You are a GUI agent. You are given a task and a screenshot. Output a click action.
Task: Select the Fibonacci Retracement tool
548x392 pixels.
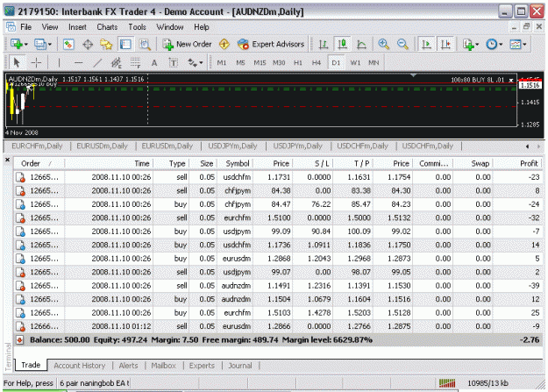pos(135,63)
